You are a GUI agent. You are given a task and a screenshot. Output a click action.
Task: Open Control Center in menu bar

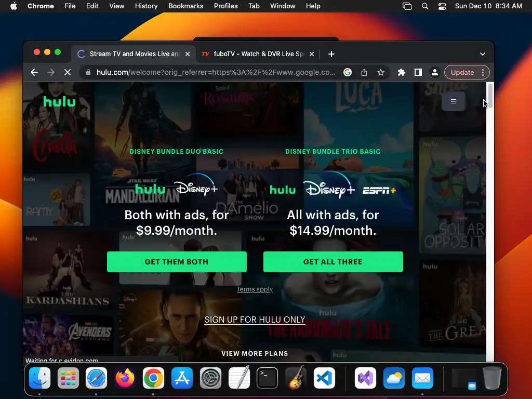[442, 6]
